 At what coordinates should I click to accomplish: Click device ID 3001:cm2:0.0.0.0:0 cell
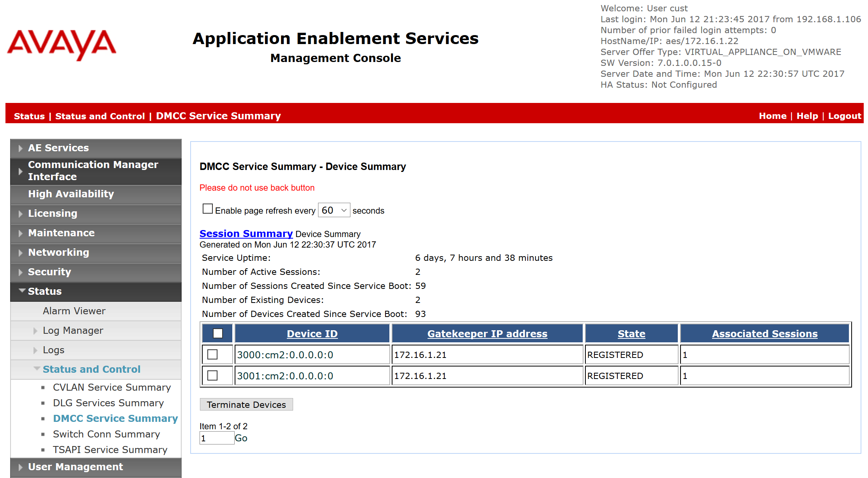point(312,376)
